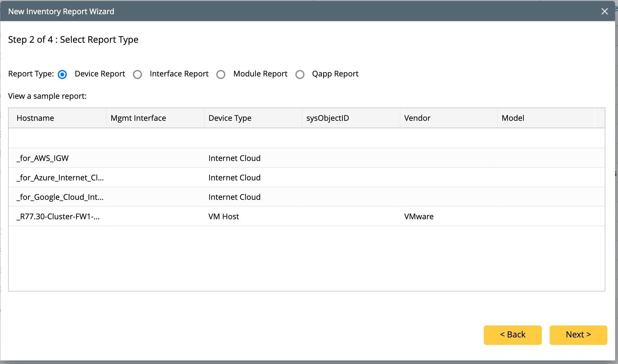This screenshot has height=364, width=618.
Task: Close the New Inventory Report Wizard dialog
Action: tap(604, 11)
